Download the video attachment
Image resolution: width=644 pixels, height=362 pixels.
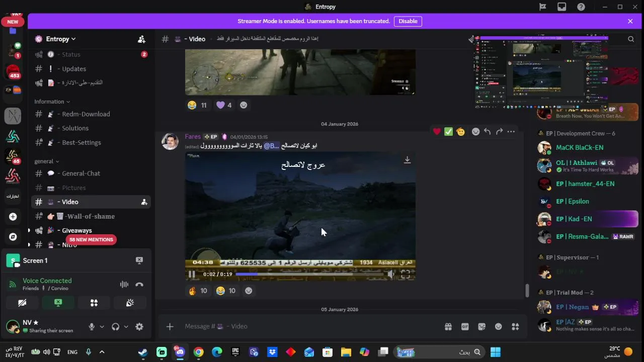click(x=407, y=160)
